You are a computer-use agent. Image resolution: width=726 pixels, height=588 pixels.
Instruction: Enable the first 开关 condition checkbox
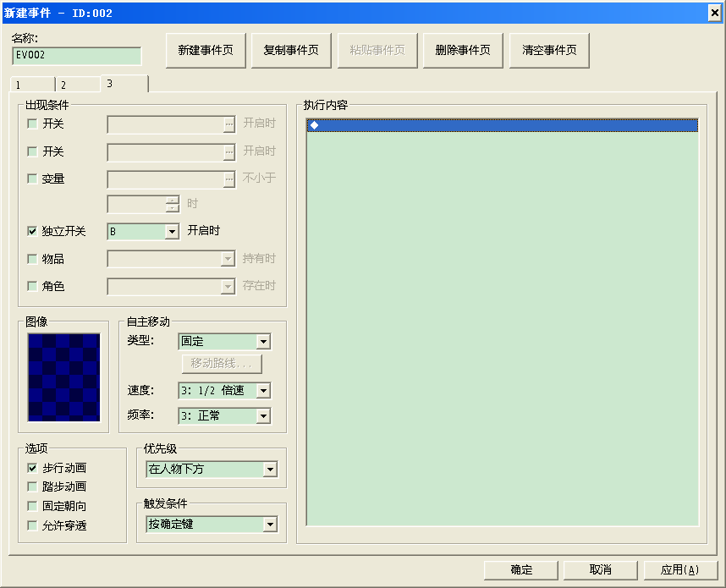(x=32, y=124)
